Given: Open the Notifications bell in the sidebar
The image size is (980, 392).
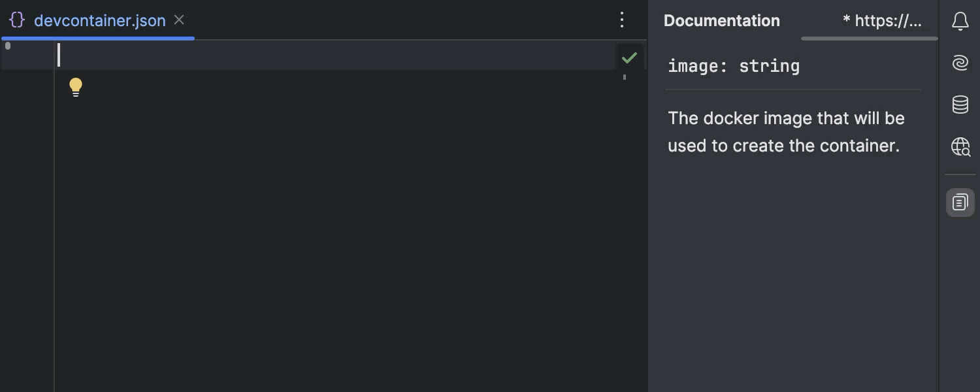Looking at the screenshot, I should (x=960, y=22).
